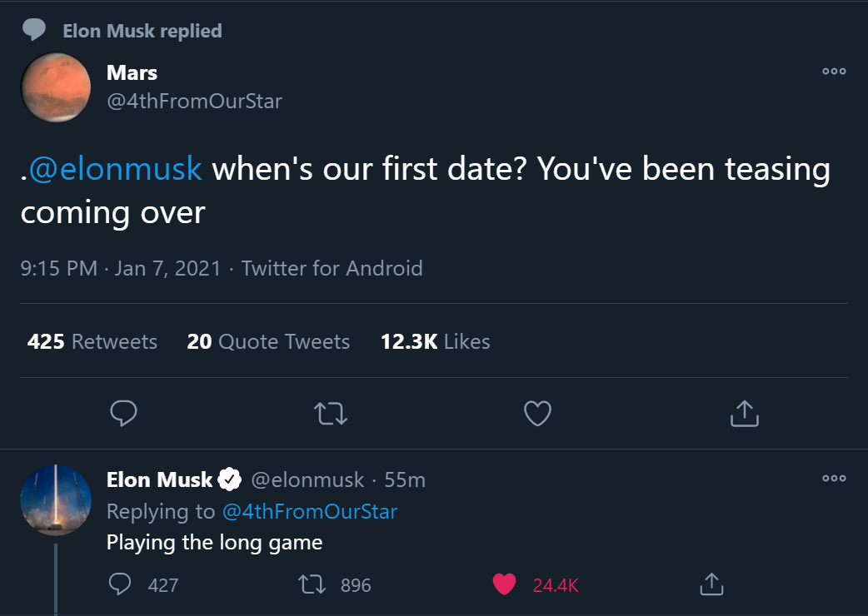Share the Mars tweet
This screenshot has width=868, height=616.
[x=744, y=413]
